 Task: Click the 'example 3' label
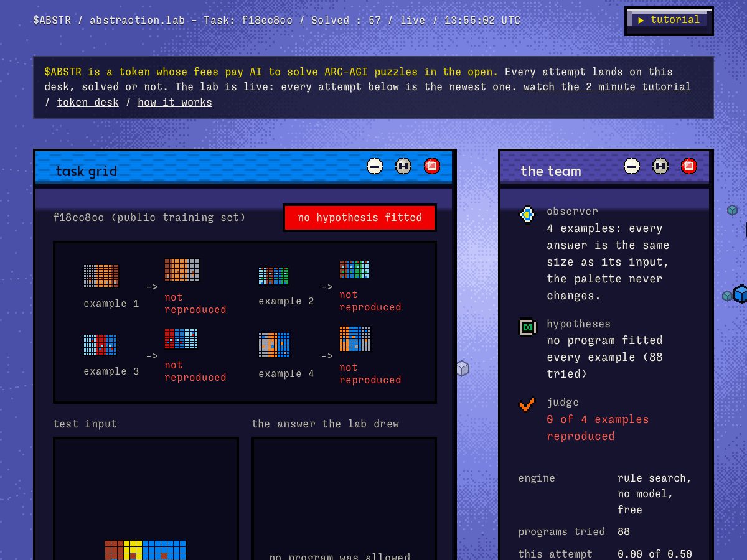pyautogui.click(x=111, y=371)
